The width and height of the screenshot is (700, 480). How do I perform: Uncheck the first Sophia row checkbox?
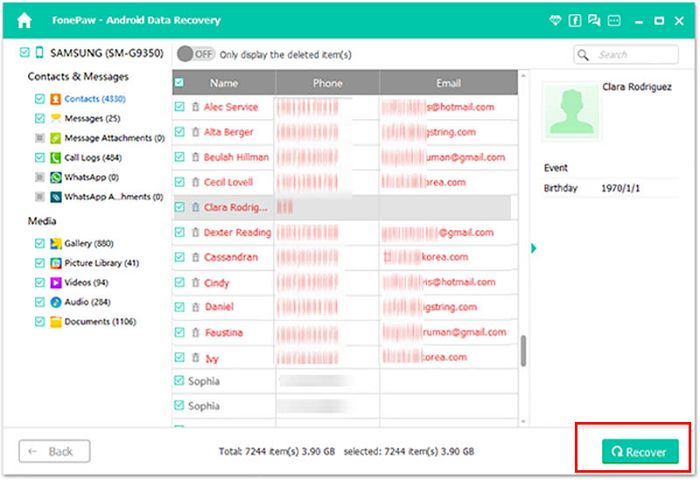click(179, 380)
